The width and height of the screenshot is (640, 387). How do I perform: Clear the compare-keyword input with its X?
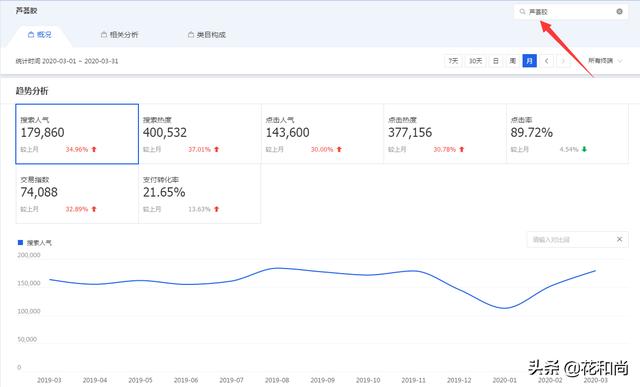pos(619,239)
